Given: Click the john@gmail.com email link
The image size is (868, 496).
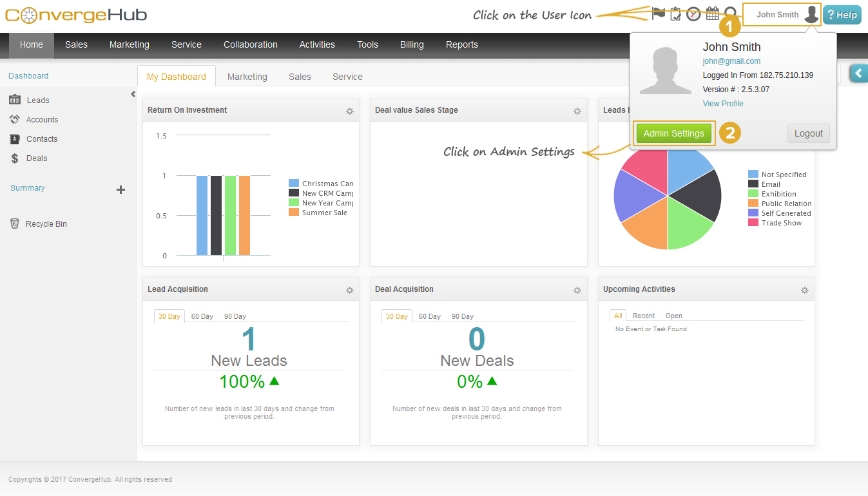Looking at the screenshot, I should click(731, 61).
